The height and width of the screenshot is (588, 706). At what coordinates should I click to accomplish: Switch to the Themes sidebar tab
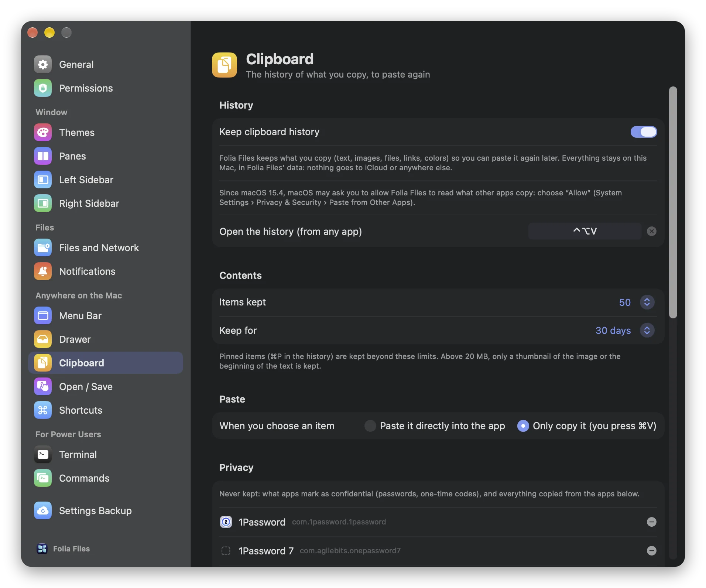tap(106, 133)
